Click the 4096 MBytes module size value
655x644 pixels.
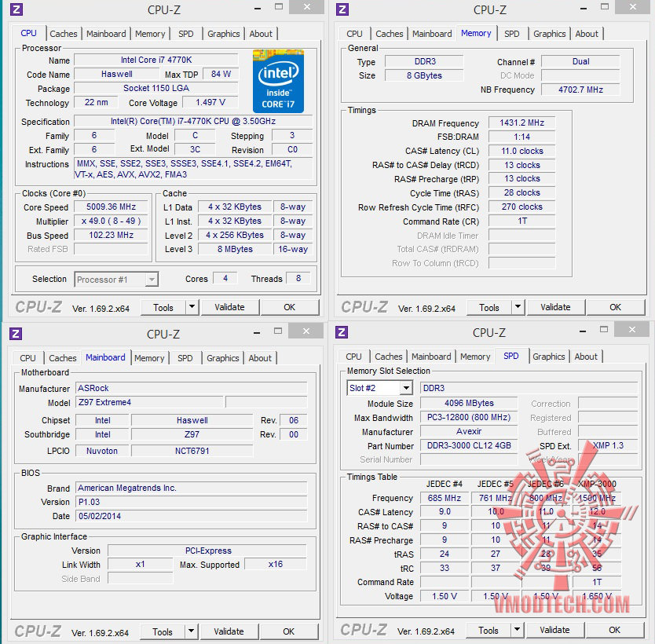tap(469, 403)
